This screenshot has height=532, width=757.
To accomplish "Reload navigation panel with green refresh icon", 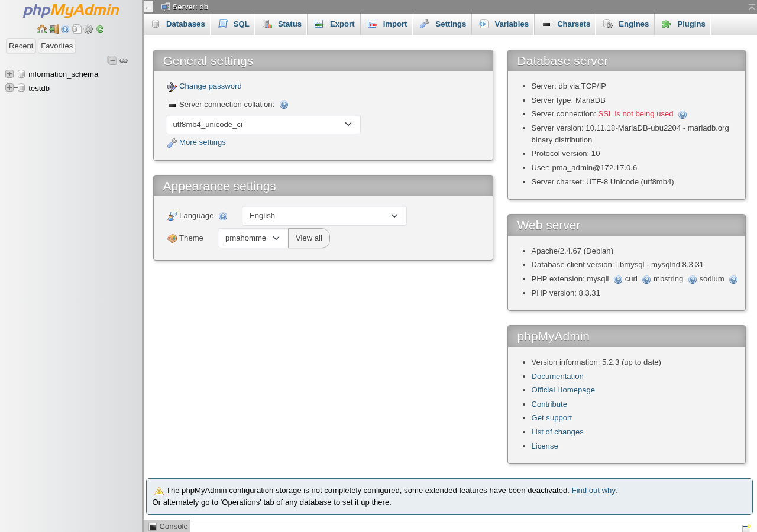I will click(x=100, y=29).
